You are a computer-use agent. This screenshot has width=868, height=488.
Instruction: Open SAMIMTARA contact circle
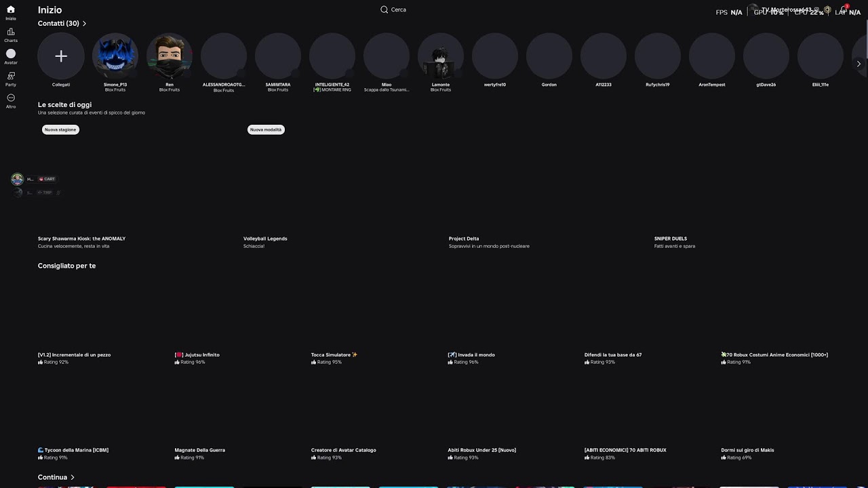[x=278, y=56]
